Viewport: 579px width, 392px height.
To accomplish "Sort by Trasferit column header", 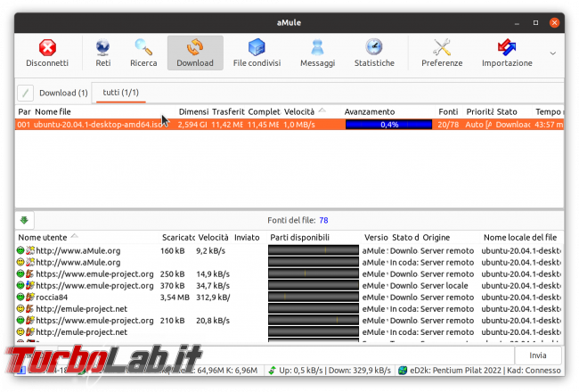I will point(228,111).
